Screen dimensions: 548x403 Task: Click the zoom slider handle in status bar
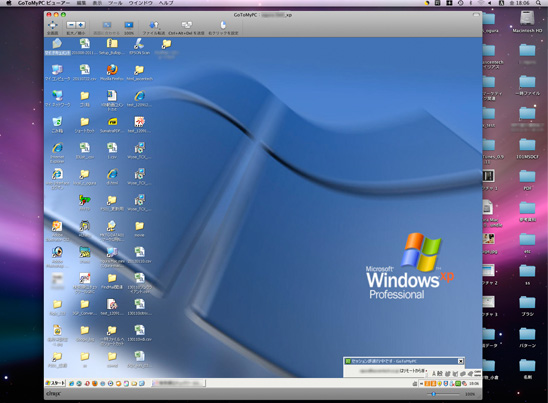point(433,394)
